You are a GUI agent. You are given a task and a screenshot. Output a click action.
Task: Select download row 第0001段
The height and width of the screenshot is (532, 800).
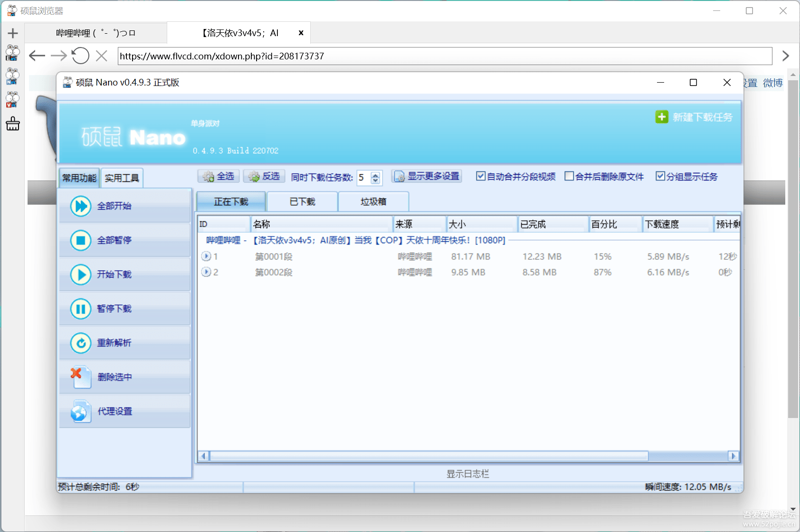click(x=469, y=256)
